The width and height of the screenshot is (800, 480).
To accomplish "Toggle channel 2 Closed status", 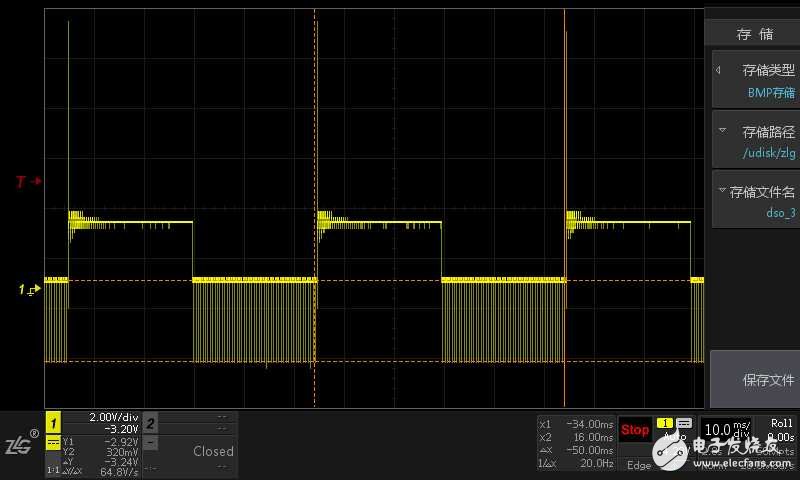I will pyautogui.click(x=212, y=451).
